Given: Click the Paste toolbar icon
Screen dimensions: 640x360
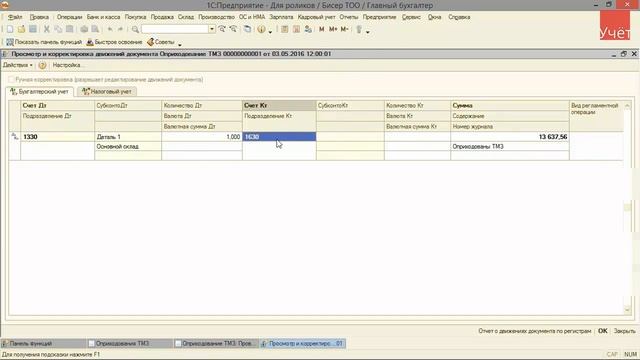Looking at the screenshot, I should coord(69,29).
